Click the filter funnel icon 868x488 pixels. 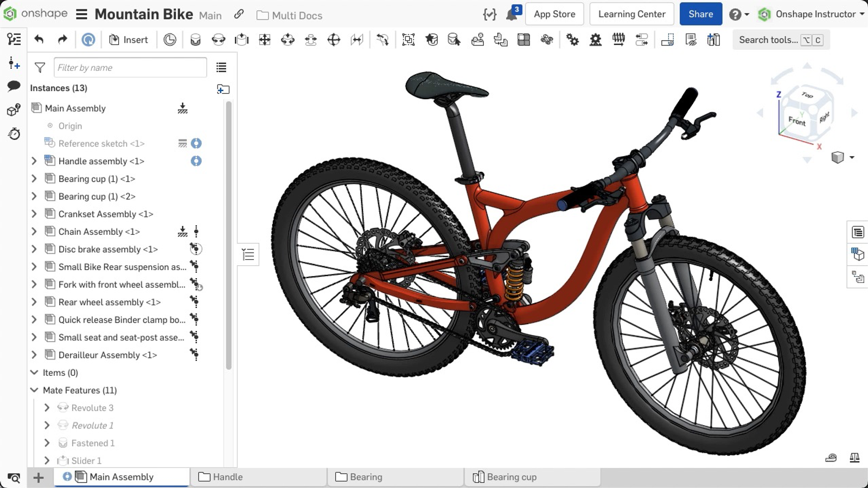click(40, 68)
